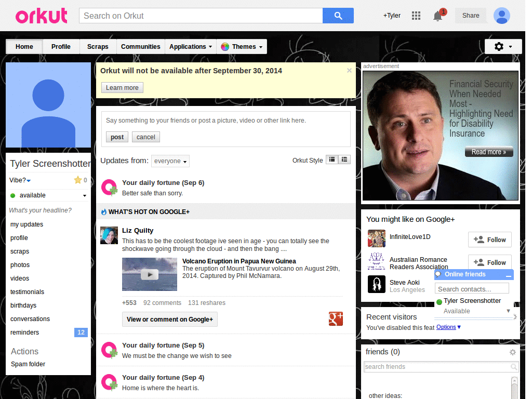Image resolution: width=532 pixels, height=399 pixels.
Task: Click the blue search magnifier button
Action: tap(338, 16)
